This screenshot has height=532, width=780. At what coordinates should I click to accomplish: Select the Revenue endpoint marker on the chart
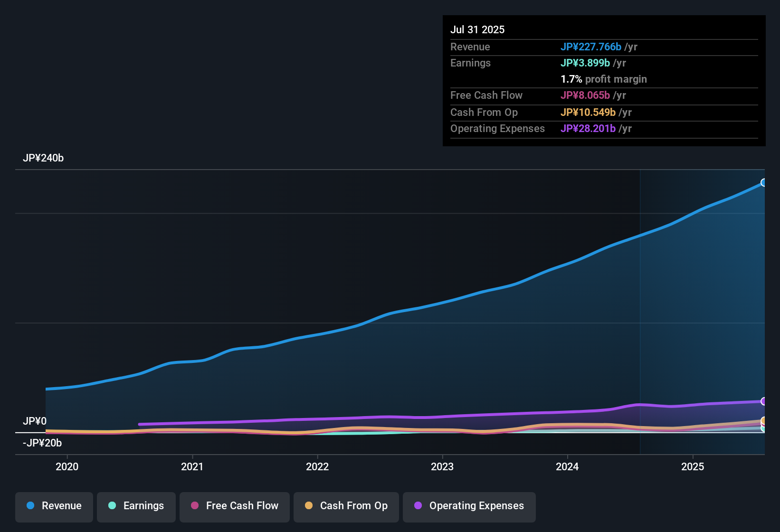(x=764, y=182)
